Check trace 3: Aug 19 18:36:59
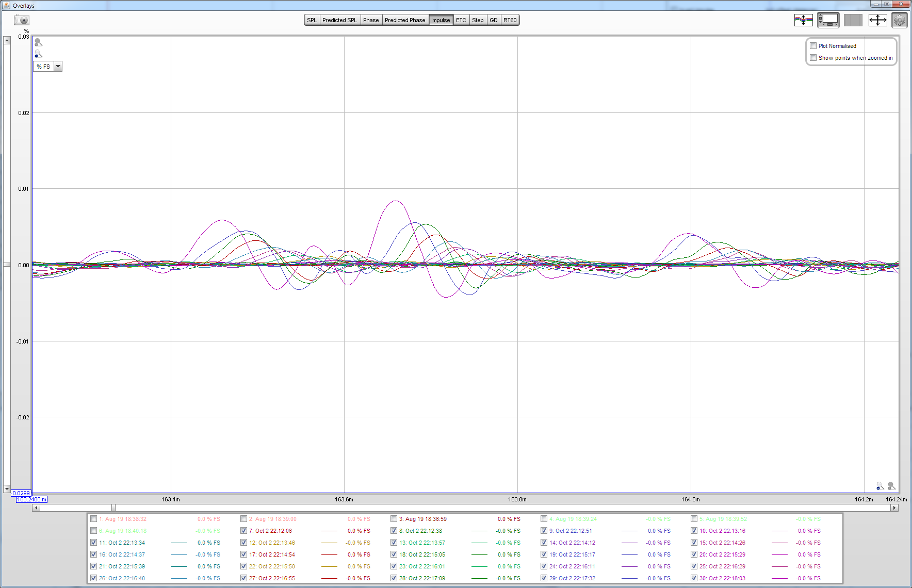This screenshot has width=912, height=588. coord(394,519)
